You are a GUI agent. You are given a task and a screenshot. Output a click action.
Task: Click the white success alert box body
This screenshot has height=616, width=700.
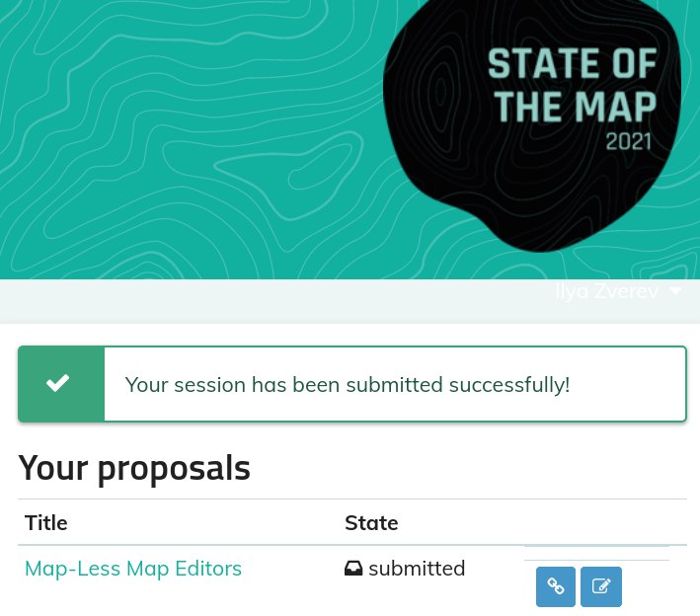tap(395, 384)
